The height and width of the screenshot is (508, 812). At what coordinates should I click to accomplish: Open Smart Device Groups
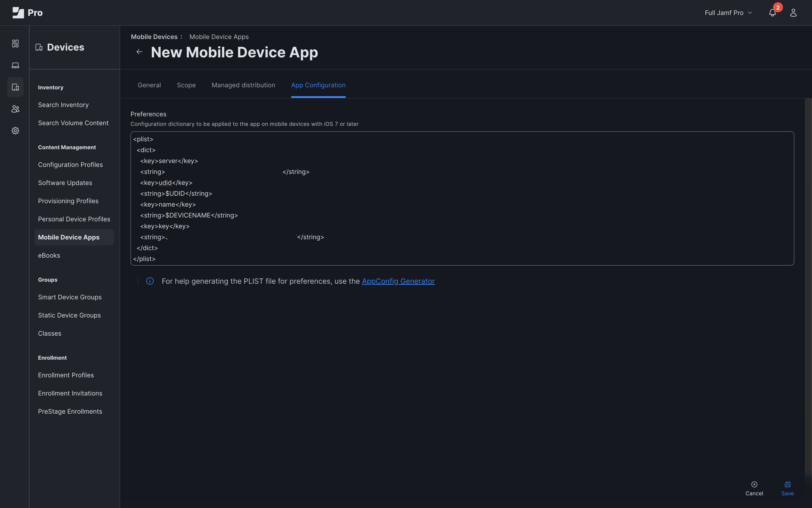click(70, 297)
